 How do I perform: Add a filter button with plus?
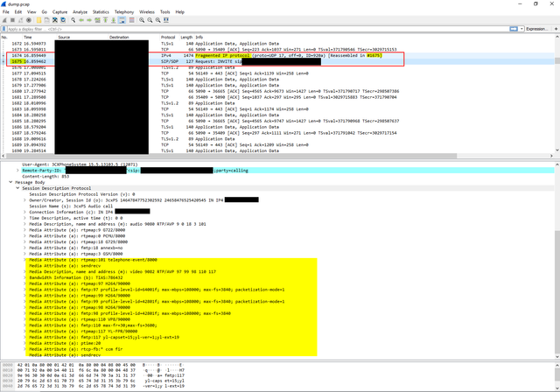[x=556, y=29]
